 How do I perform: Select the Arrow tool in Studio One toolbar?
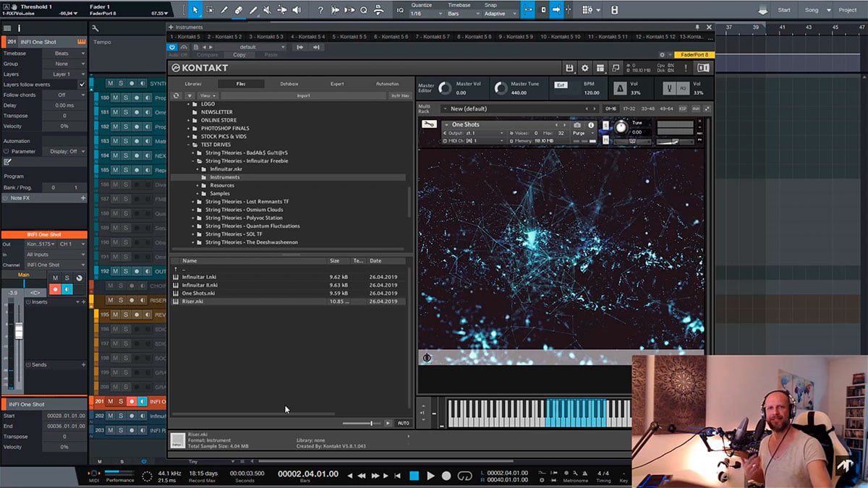[195, 10]
